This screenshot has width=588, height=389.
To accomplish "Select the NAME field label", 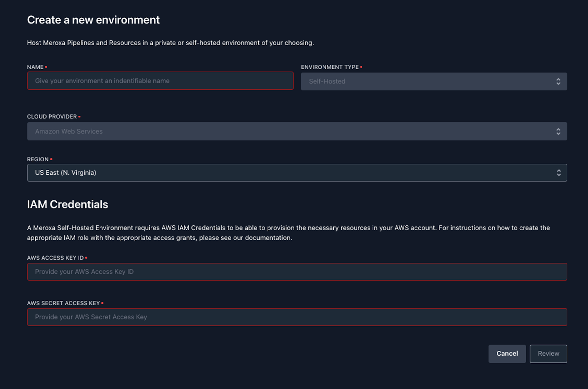I will (35, 67).
